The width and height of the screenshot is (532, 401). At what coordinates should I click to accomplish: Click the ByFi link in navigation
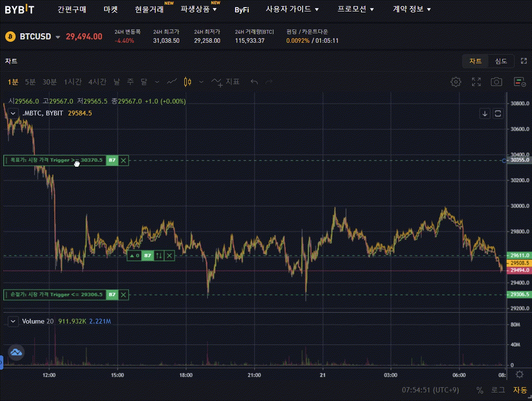[241, 9]
